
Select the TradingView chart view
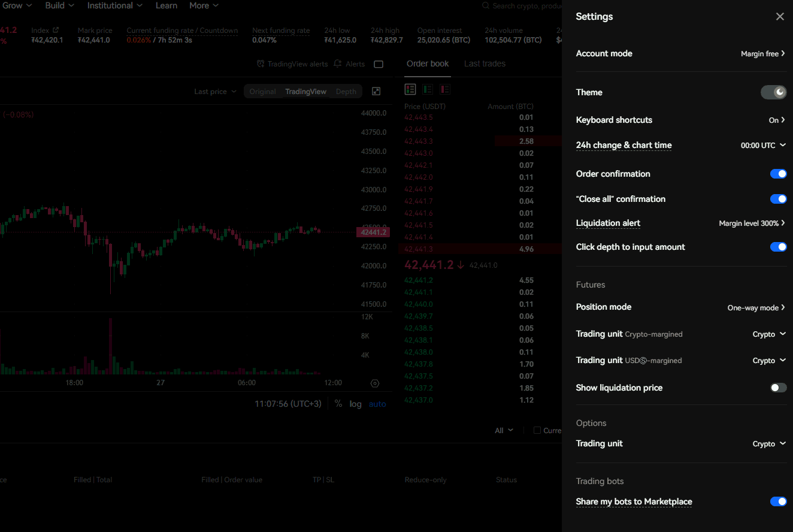(305, 92)
